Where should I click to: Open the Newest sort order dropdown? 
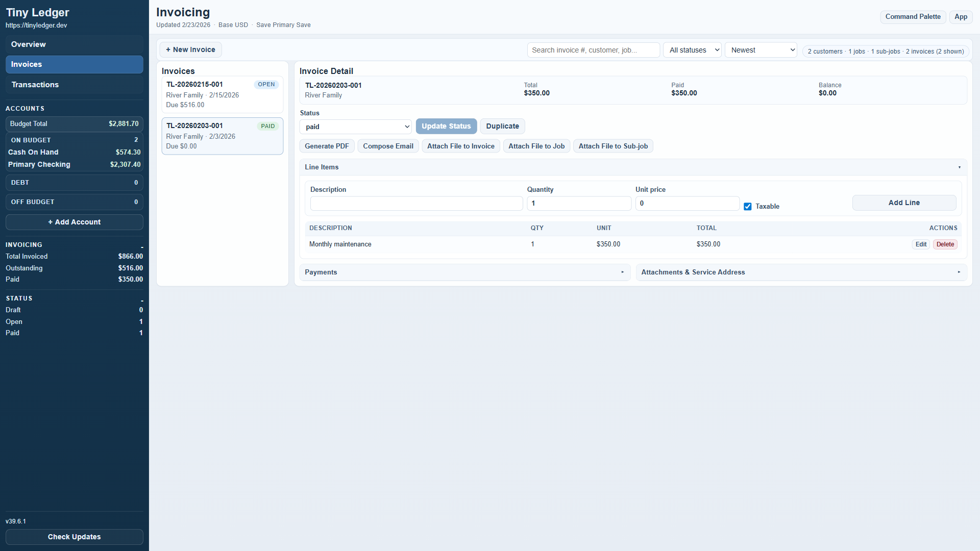761,49
